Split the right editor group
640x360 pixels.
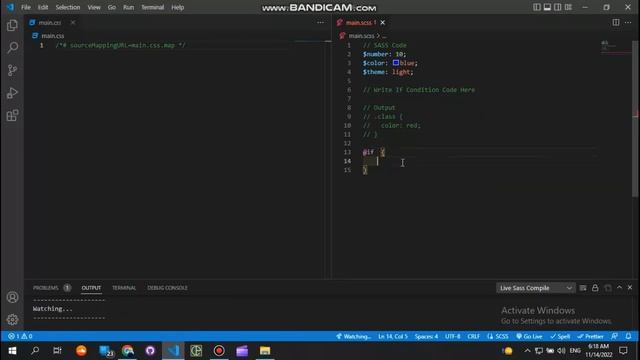pos(616,22)
